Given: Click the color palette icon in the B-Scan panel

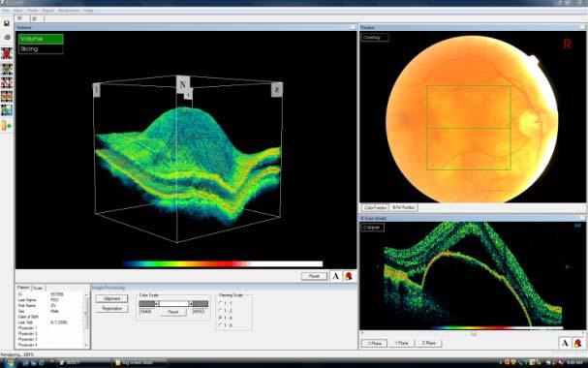Looking at the screenshot, I should click(x=578, y=343).
